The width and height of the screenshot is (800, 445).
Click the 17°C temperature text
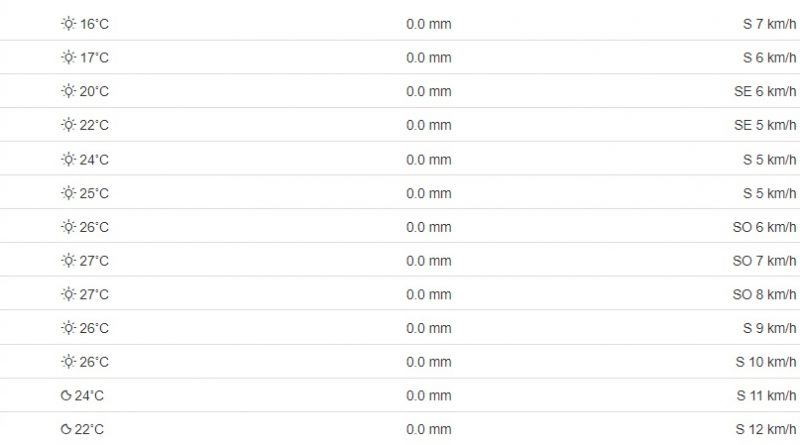pyautogui.click(x=94, y=58)
